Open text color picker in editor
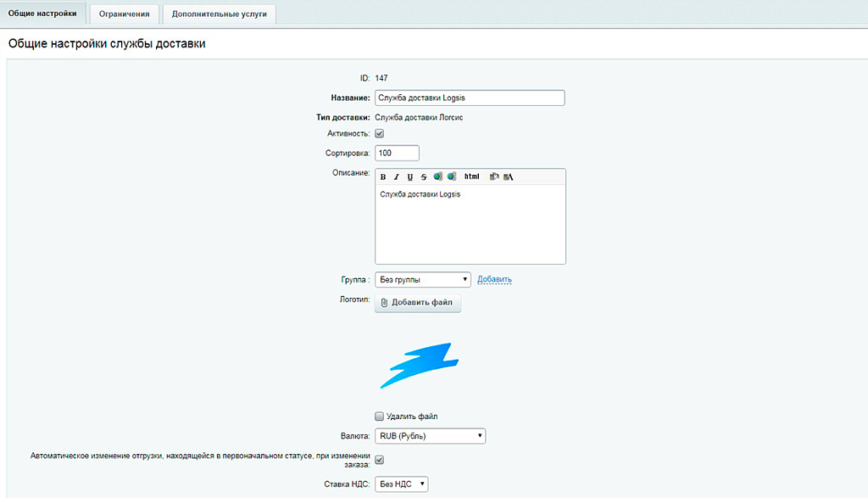 509,176
